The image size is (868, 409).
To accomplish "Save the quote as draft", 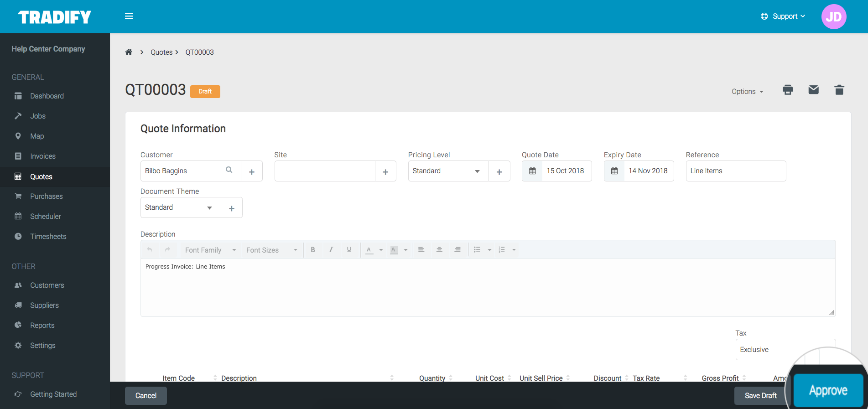I will click(x=760, y=395).
